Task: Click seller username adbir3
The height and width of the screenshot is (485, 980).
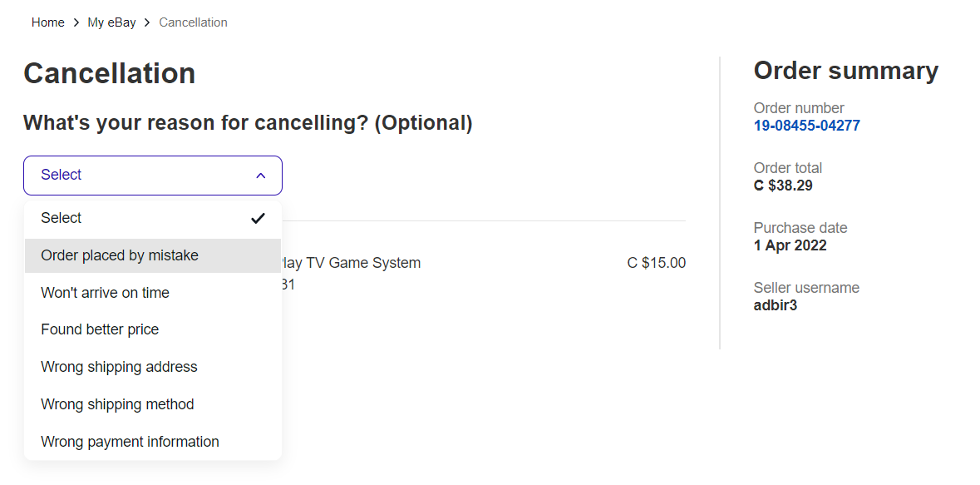Action: click(x=775, y=305)
